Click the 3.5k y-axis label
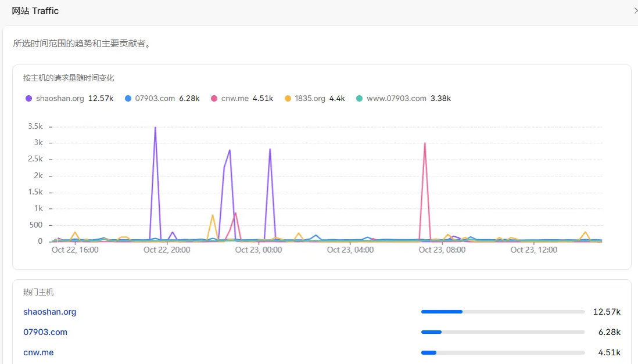638x364 pixels. tap(35, 127)
